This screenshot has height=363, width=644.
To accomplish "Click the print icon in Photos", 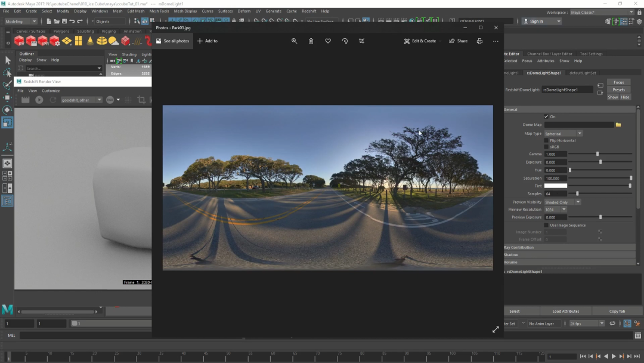I will [479, 41].
